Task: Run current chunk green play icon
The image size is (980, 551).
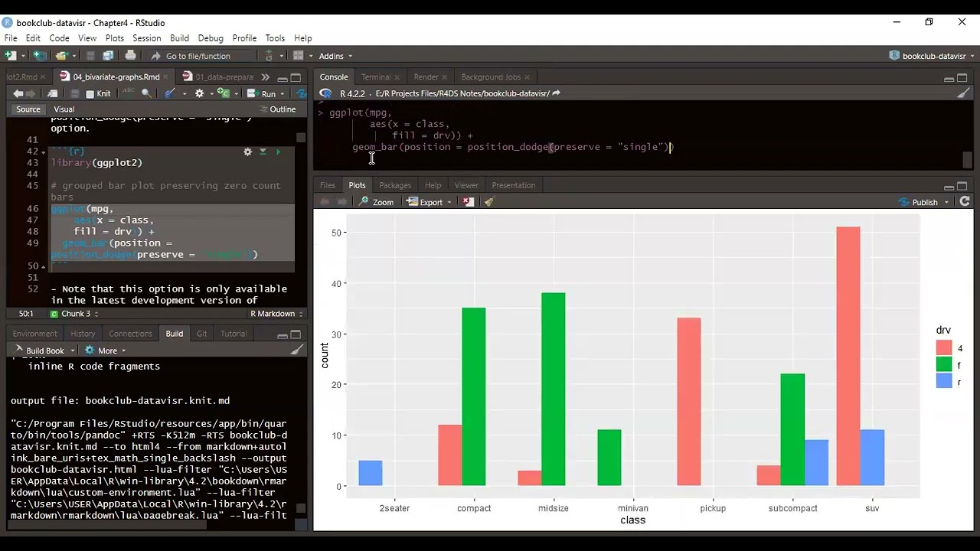Action: [278, 152]
